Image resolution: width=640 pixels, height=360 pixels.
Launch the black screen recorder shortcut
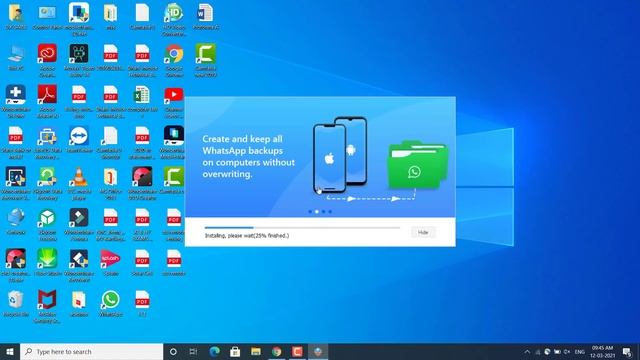coord(79,60)
